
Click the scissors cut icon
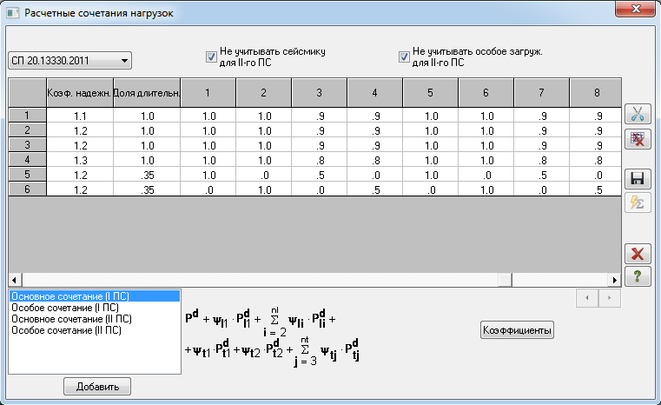click(637, 114)
